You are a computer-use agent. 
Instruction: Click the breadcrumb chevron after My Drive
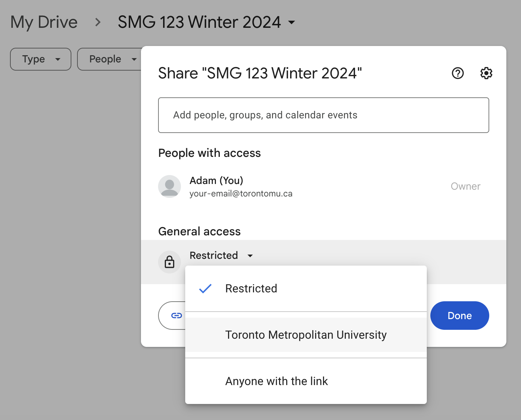tap(98, 22)
